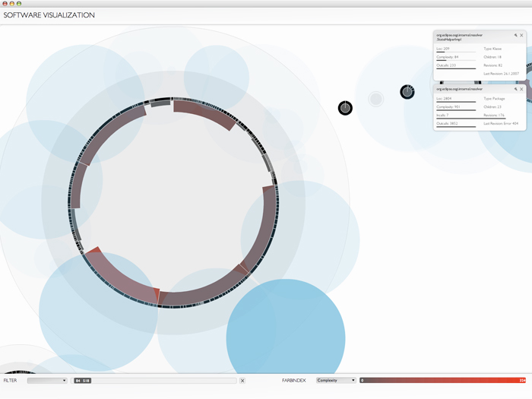Viewport: 532px width, 399px height.
Task: Close the resolver Package info panel
Action: 521,89
